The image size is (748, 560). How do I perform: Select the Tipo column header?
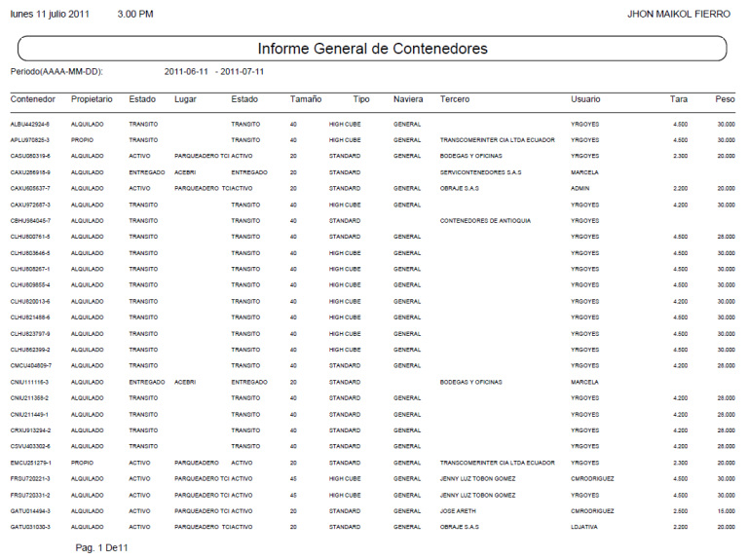(360, 99)
